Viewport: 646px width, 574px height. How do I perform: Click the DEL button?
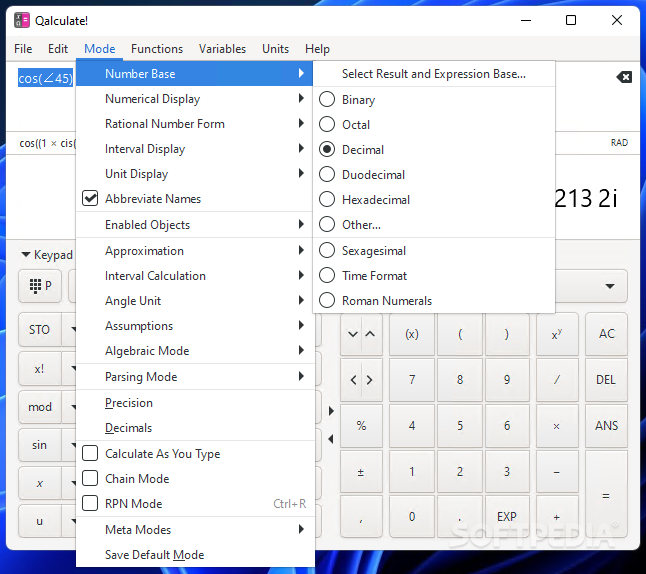[606, 380]
